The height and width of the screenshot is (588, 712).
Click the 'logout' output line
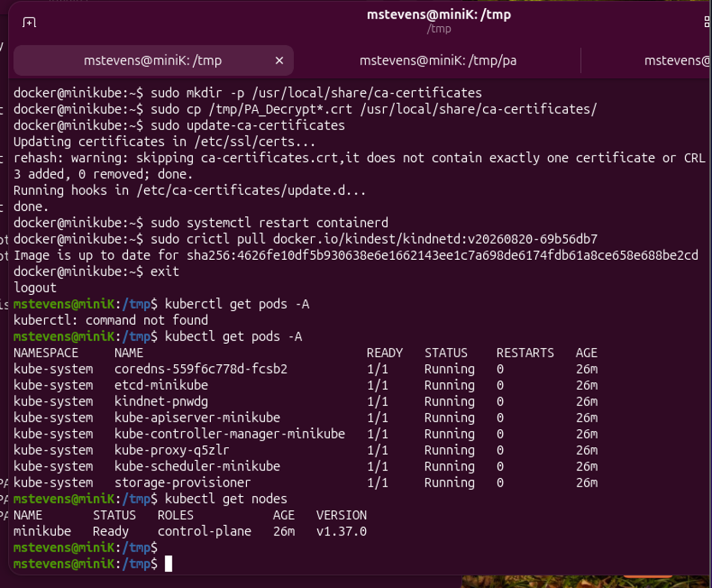click(x=35, y=288)
